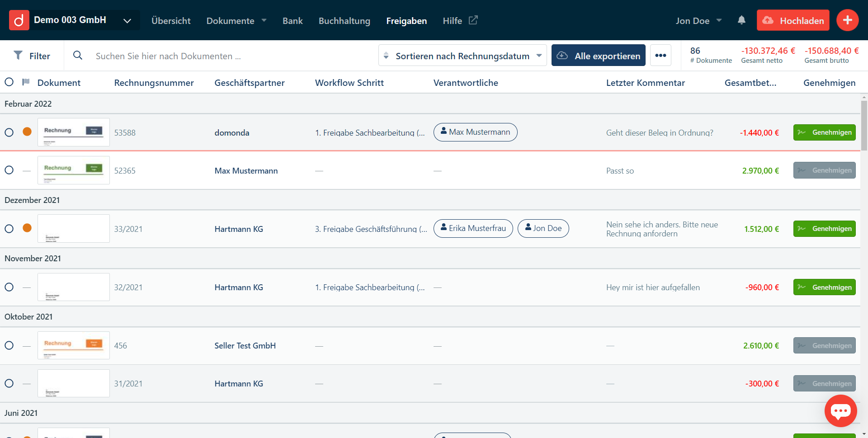The image size is (868, 438).
Task: Toggle the select-all documents checkbox
Action: pos(9,82)
